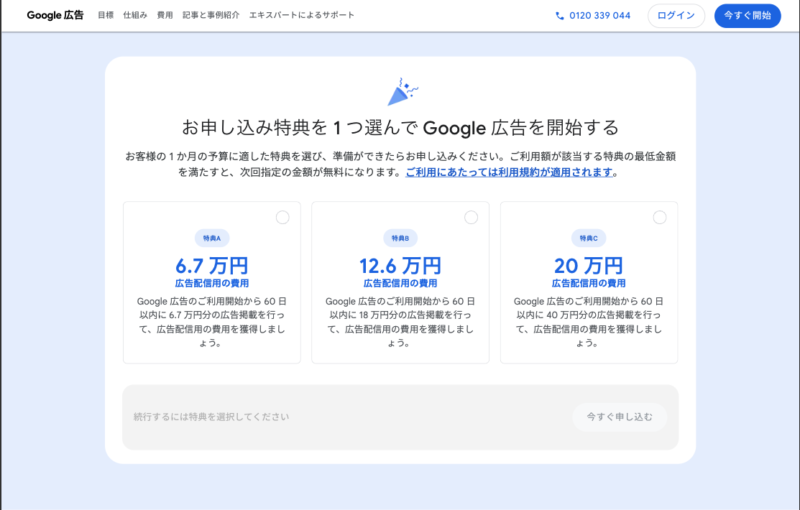Click the 今すぐ申し込む button
Image resolution: width=800 pixels, height=510 pixels.
click(x=619, y=417)
